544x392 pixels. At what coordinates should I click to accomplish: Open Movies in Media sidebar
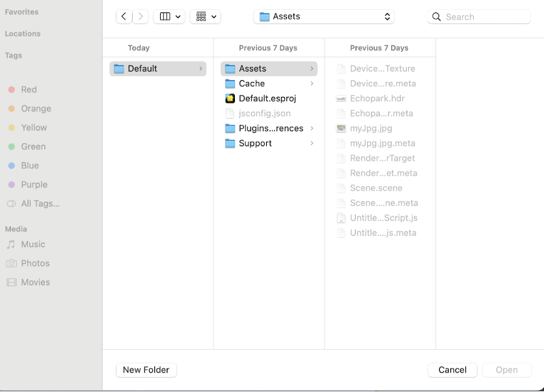click(35, 282)
